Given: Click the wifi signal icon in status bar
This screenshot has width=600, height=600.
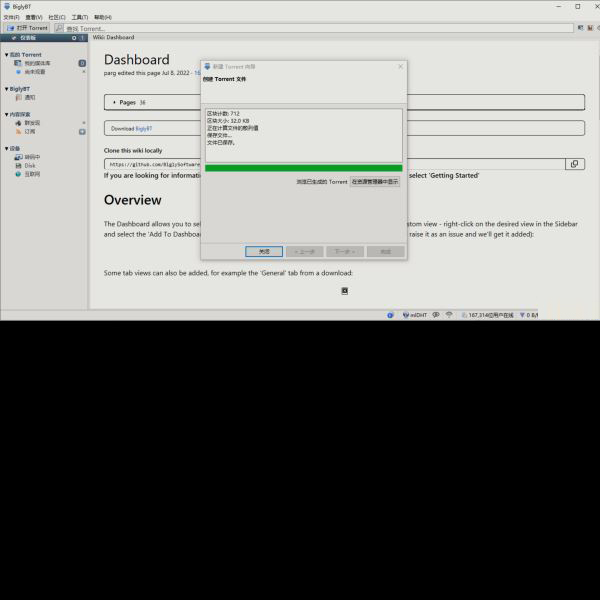Looking at the screenshot, I should click(x=449, y=315).
